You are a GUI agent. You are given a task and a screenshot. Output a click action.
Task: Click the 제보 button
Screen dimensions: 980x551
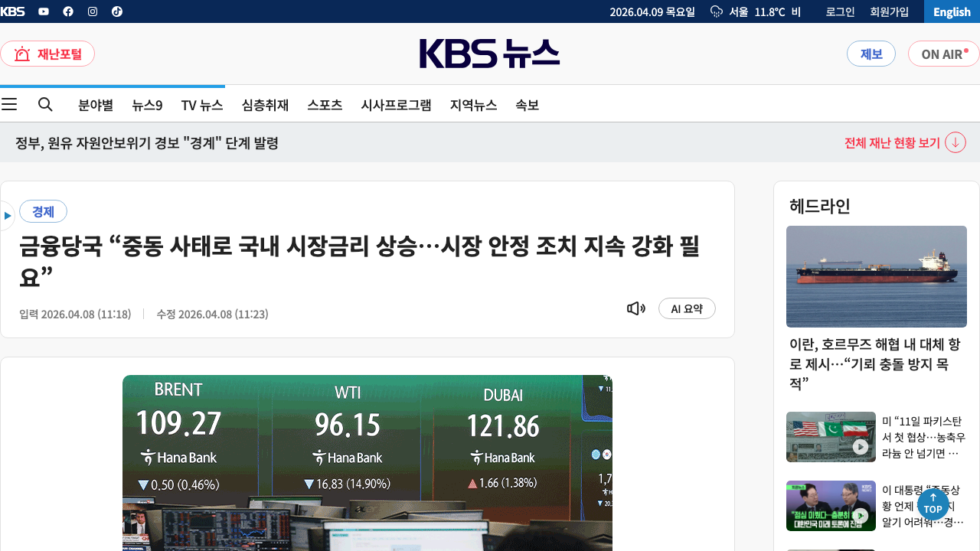tap(871, 54)
